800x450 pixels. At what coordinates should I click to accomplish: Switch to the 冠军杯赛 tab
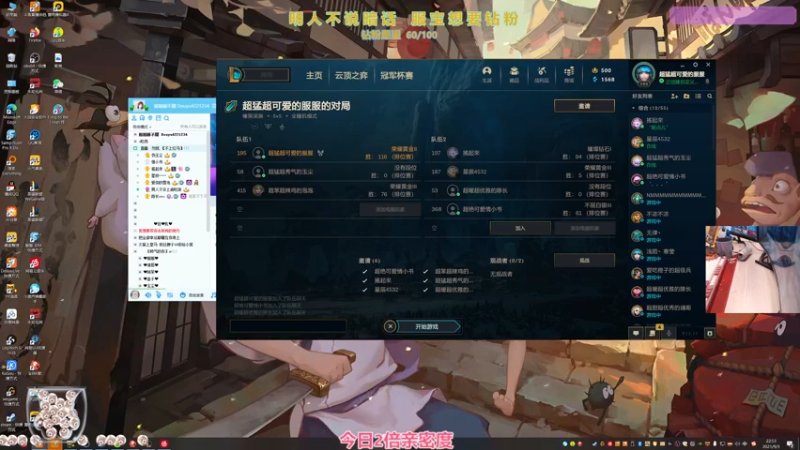point(396,76)
